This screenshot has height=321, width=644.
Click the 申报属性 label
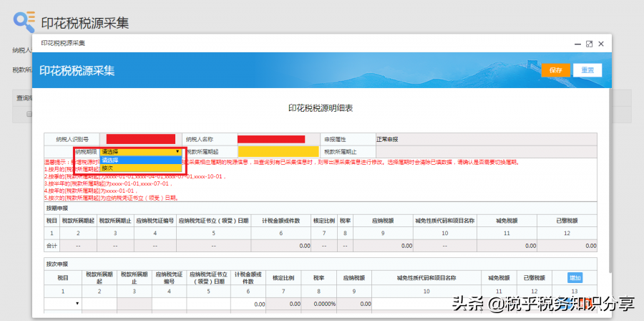(x=335, y=139)
